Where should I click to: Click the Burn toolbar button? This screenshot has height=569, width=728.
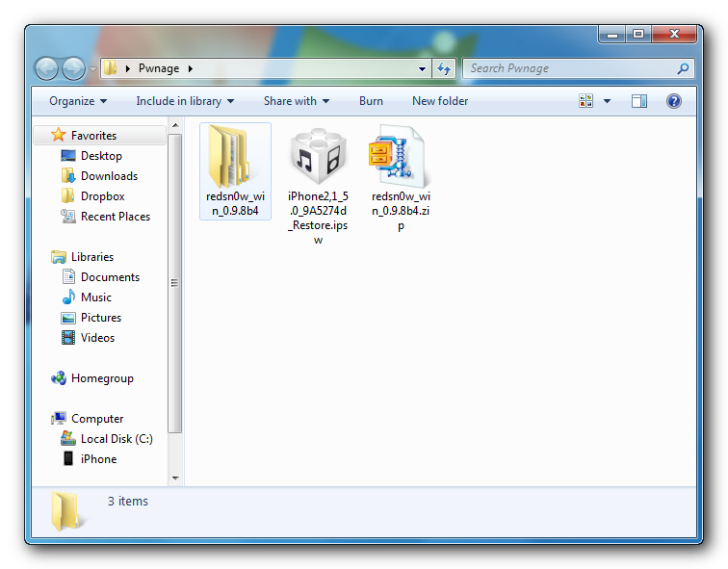pyautogui.click(x=371, y=101)
